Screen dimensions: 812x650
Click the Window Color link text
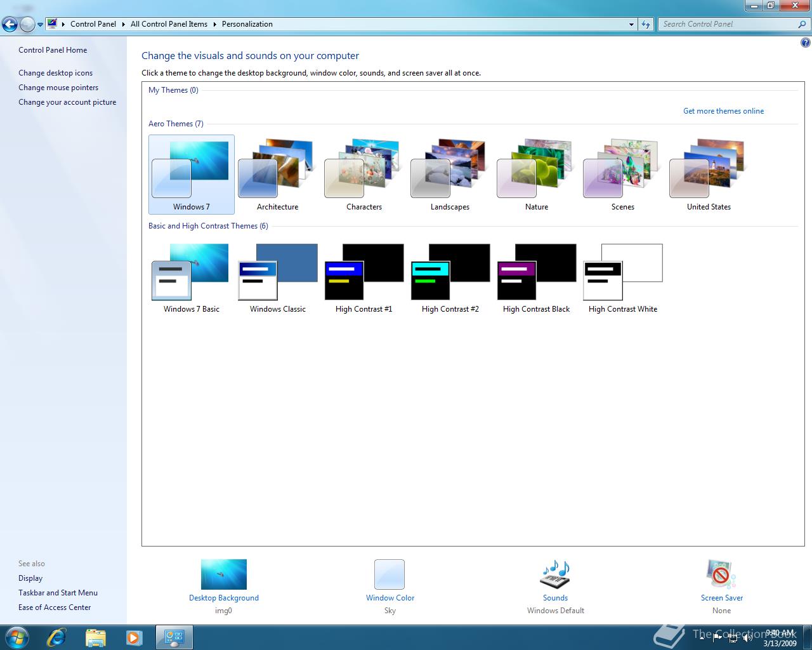[x=390, y=598]
